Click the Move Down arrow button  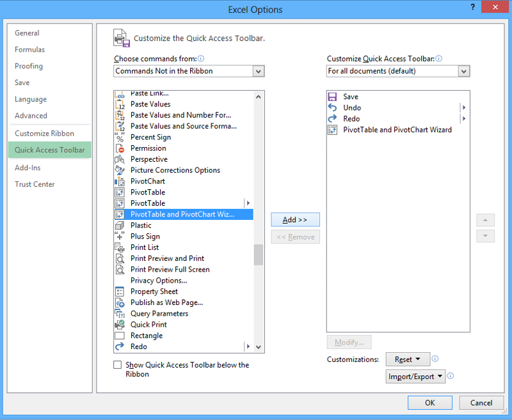click(485, 236)
